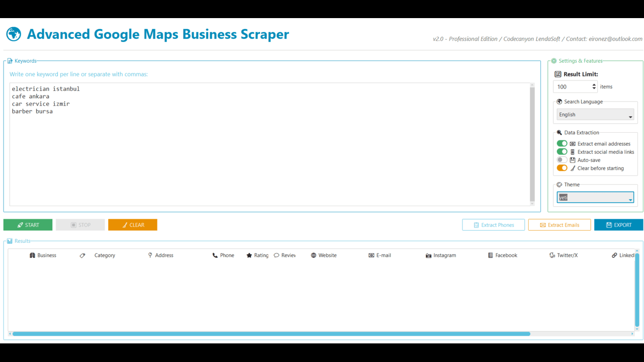Click the Facebook column icon
644x362 pixels.
click(x=491, y=255)
